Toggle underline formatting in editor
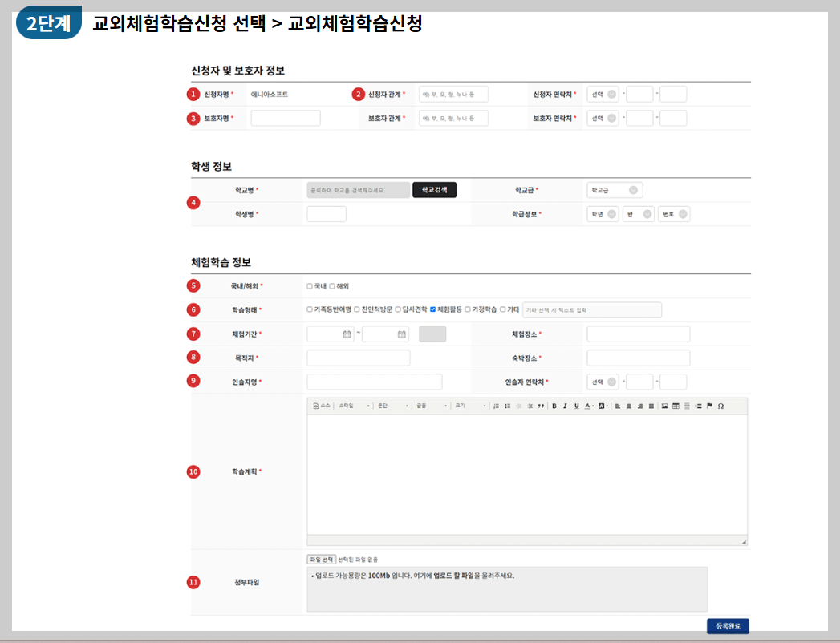 tap(576, 406)
